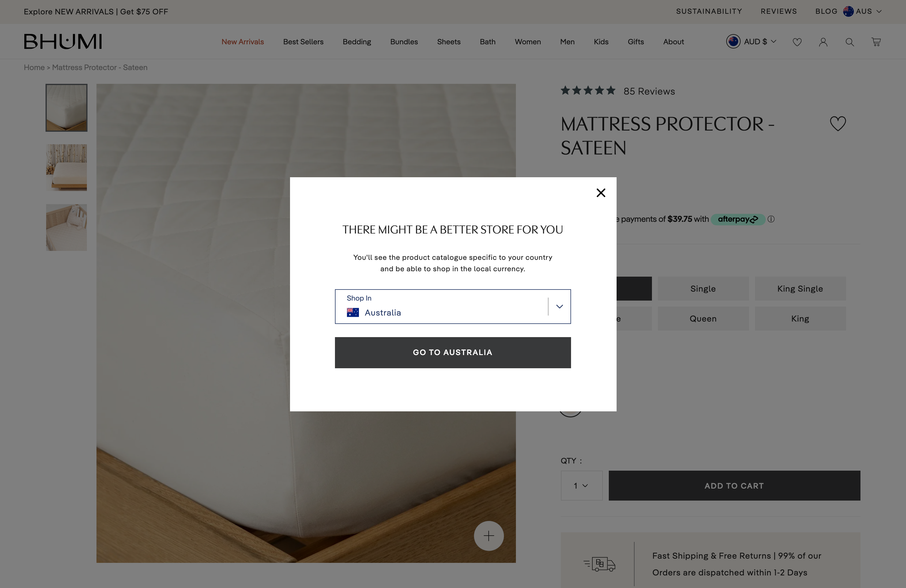Image resolution: width=906 pixels, height=588 pixels.
Task: Open site search magnifier icon
Action: [849, 42]
